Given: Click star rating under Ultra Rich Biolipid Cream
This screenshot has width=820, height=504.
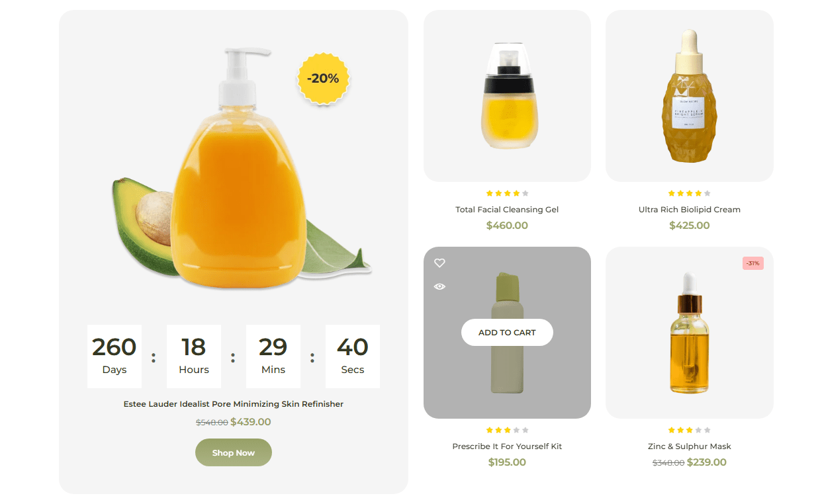Looking at the screenshot, I should 690,193.
